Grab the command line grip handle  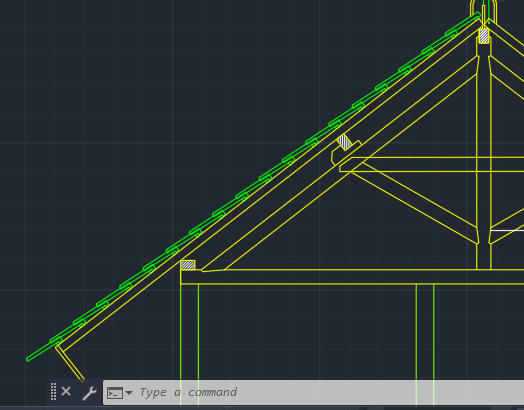[53, 392]
